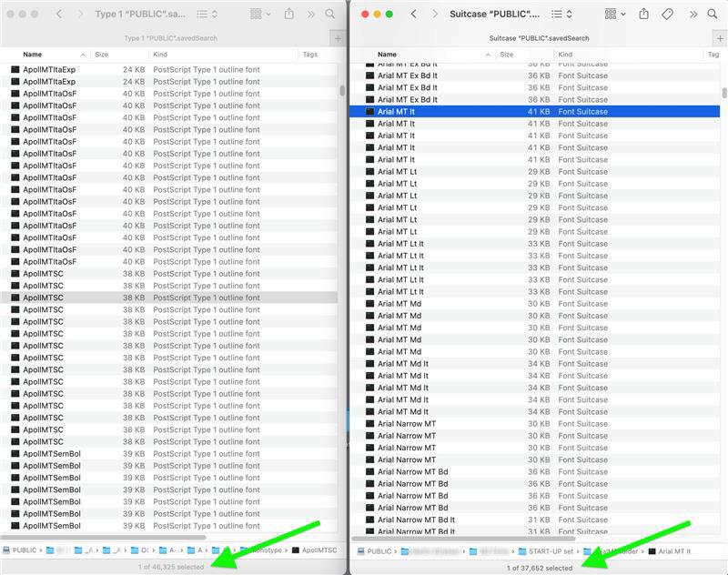The height and width of the screenshot is (575, 728).
Task: Click PUBLIC in the Type 1 window path bar
Action: click(25, 550)
